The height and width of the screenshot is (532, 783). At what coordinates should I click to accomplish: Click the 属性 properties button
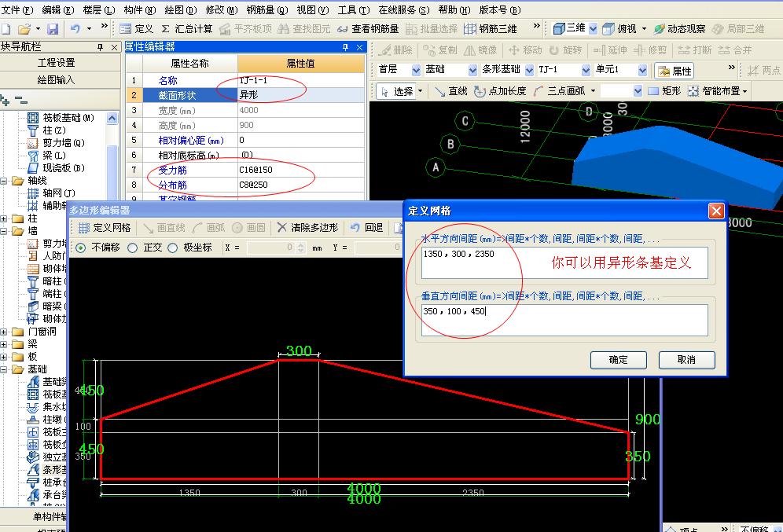[675, 71]
